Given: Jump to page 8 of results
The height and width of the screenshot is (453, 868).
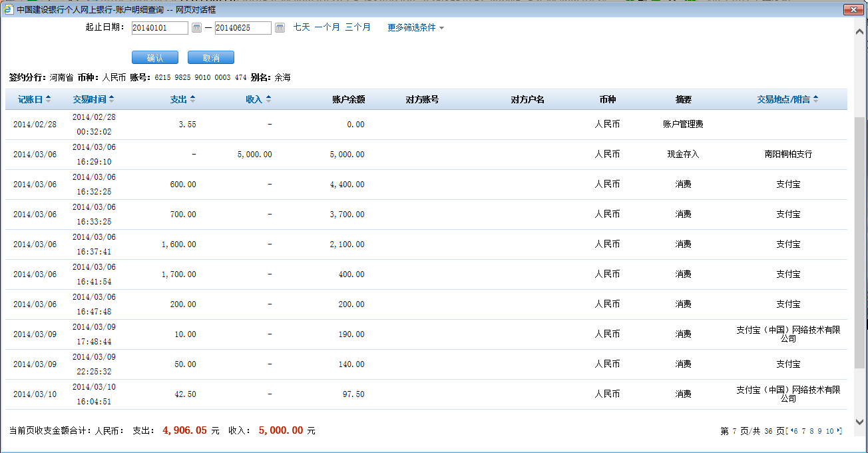Looking at the screenshot, I should (812, 432).
